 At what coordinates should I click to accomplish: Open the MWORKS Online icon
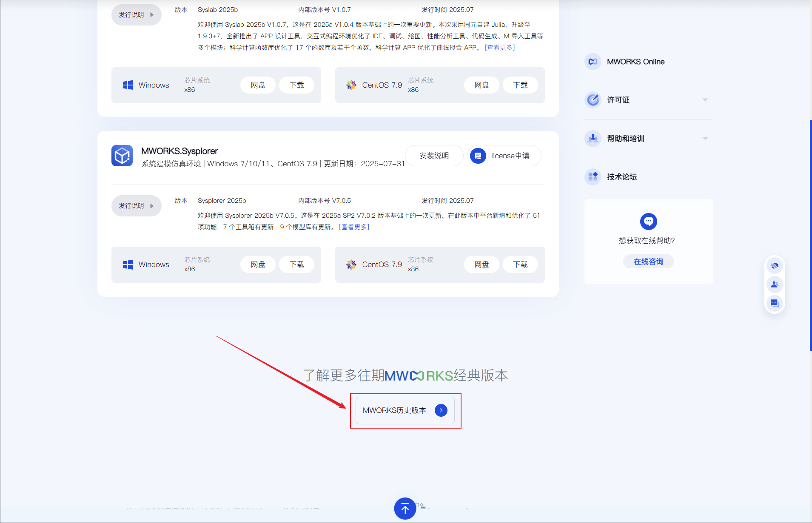coord(593,62)
